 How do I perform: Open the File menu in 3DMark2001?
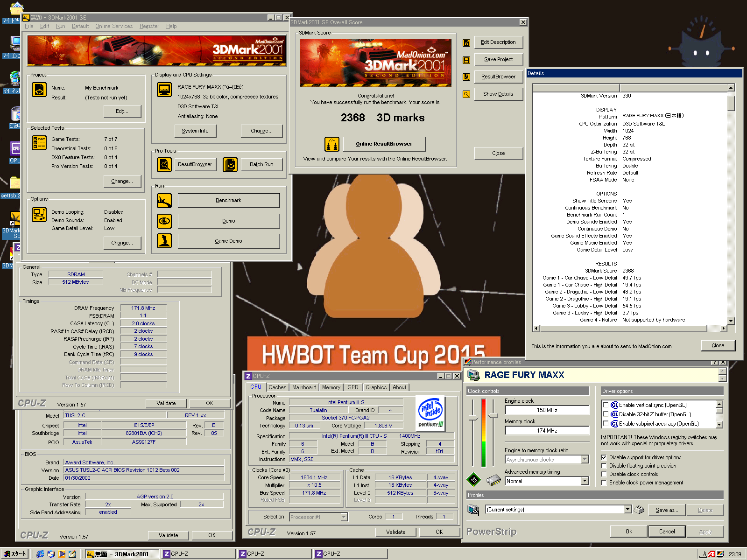(29, 26)
